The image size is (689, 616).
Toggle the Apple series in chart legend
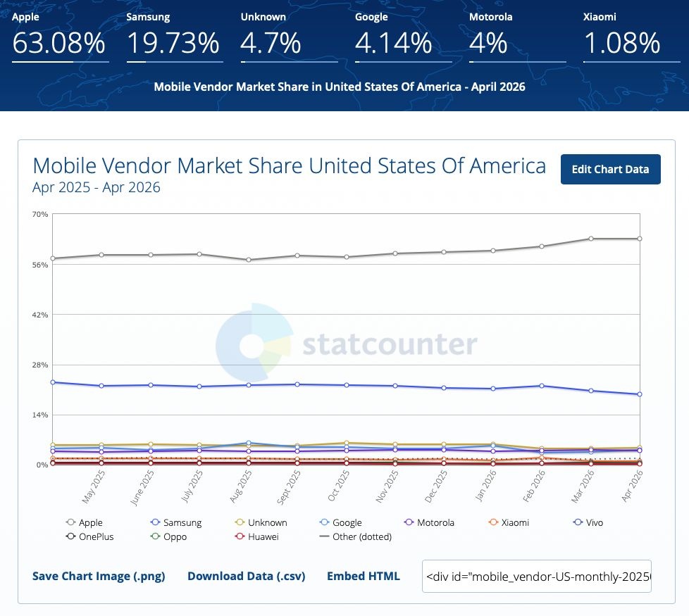(x=84, y=522)
